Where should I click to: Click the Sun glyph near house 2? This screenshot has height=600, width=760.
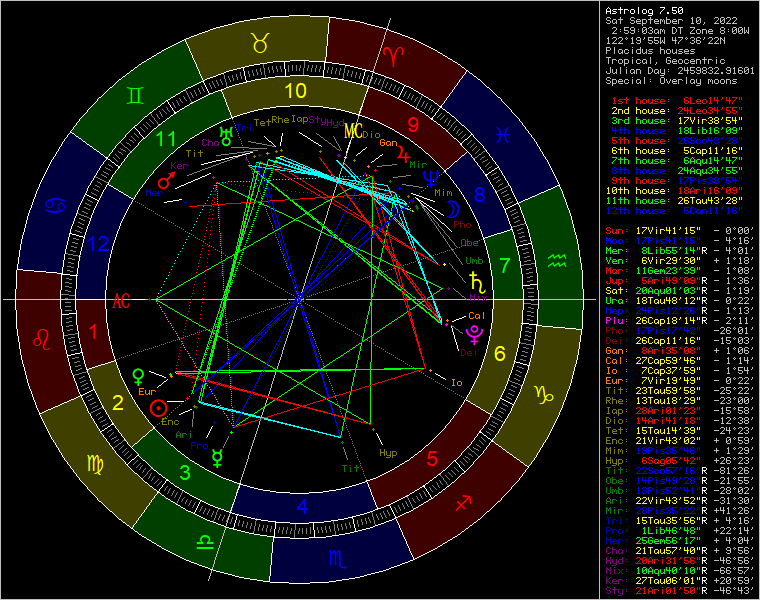pos(156,408)
